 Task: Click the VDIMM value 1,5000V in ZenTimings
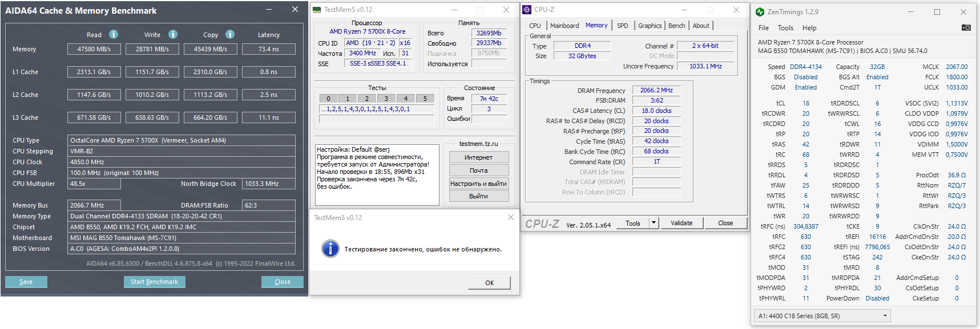[957, 144]
